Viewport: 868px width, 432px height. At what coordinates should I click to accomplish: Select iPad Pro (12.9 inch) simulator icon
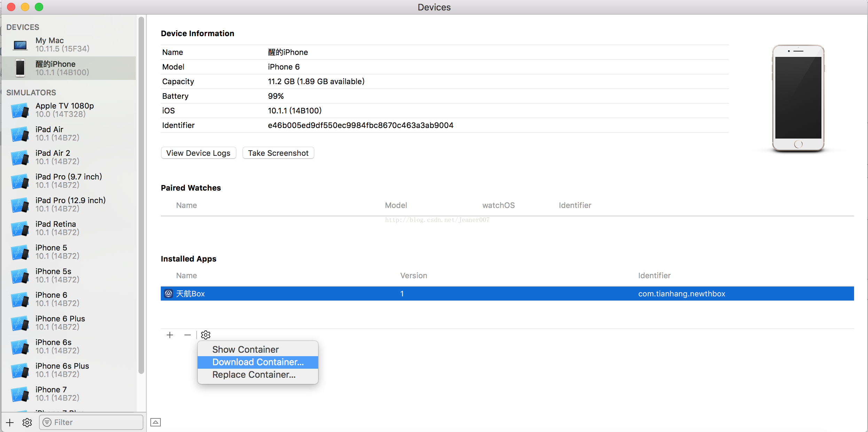pos(20,205)
